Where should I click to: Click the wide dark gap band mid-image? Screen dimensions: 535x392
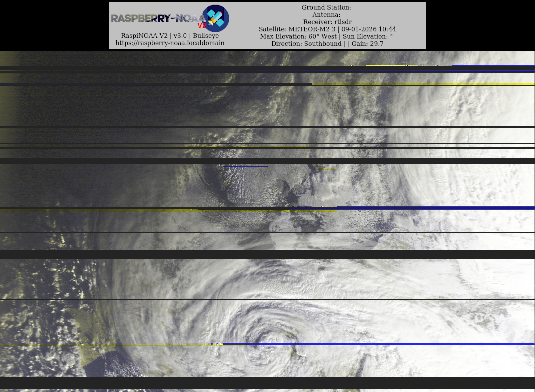click(x=267, y=254)
